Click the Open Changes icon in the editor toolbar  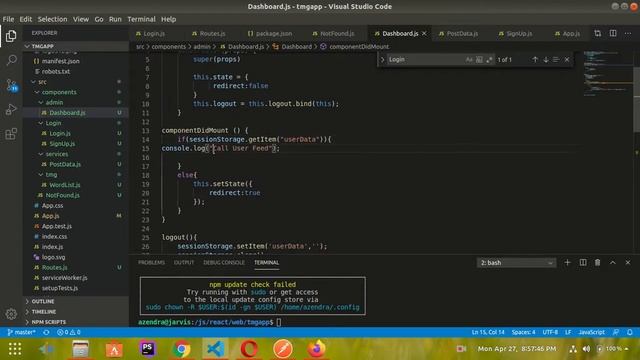598,33
